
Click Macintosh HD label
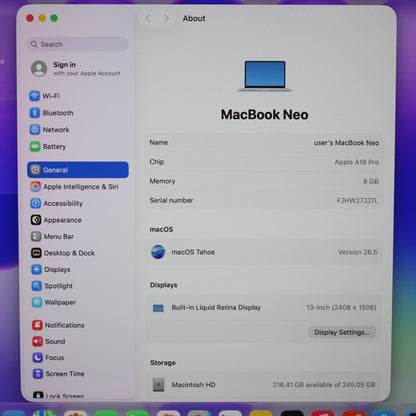(194, 385)
